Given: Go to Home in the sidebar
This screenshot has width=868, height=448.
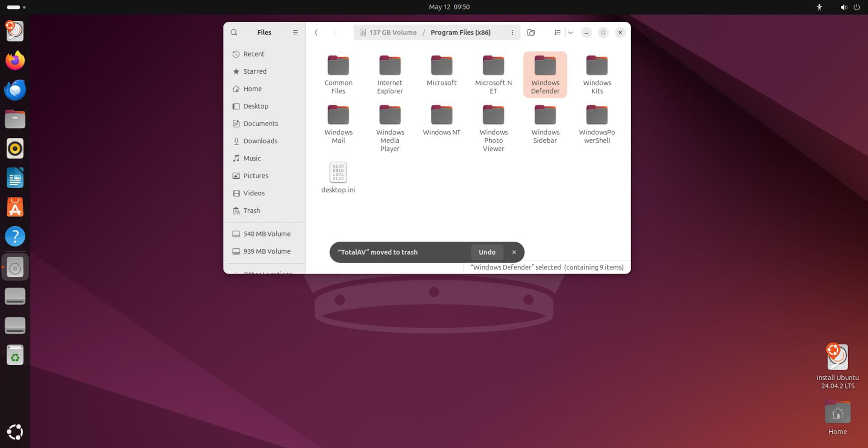Looking at the screenshot, I should click(x=264, y=89).
